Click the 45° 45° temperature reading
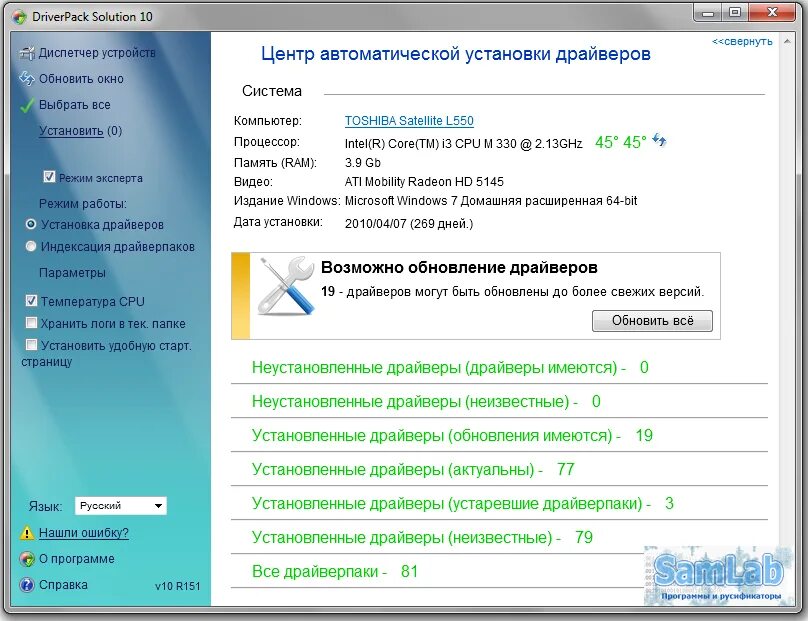 (x=620, y=142)
